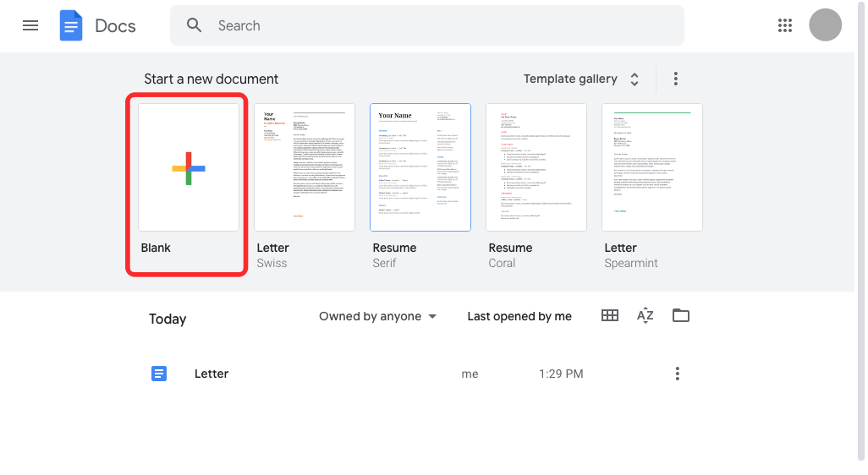868x475 pixels.
Task: Click the Docs title text
Action: tap(115, 26)
